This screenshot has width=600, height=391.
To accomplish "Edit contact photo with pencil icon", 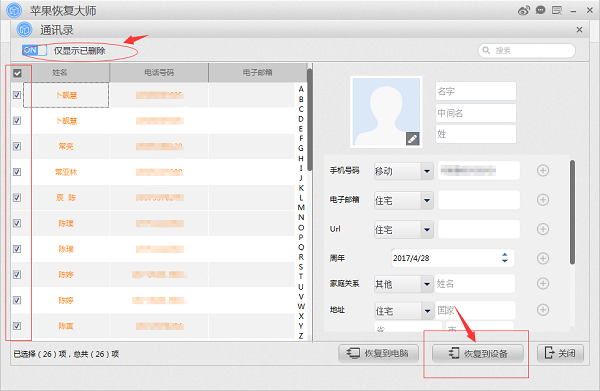I will coord(412,139).
